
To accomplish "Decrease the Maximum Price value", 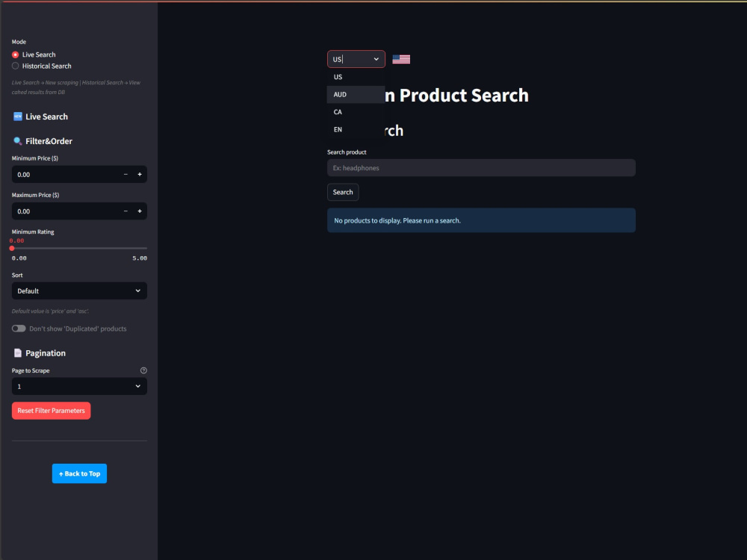I will (x=125, y=211).
